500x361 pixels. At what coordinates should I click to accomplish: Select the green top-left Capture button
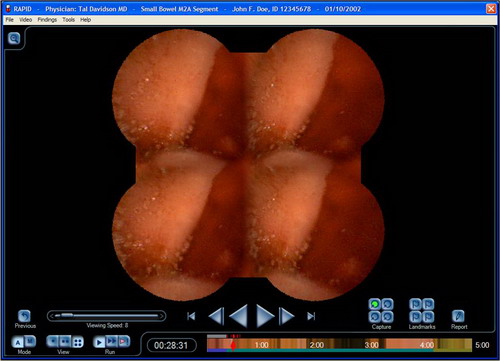tap(375, 304)
